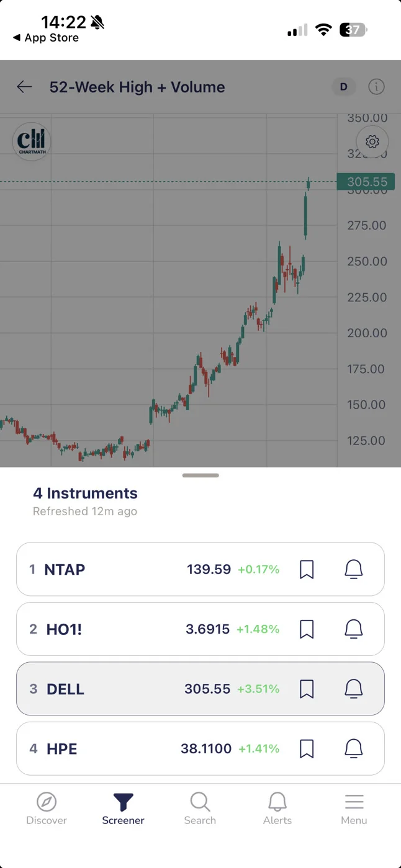This screenshot has width=401, height=868.
Task: Set an alert bell for HPE
Action: (353, 748)
